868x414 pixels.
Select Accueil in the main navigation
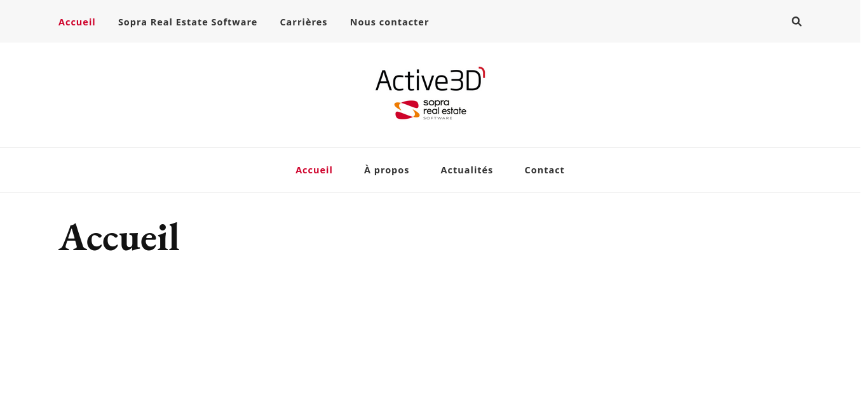[x=314, y=170]
